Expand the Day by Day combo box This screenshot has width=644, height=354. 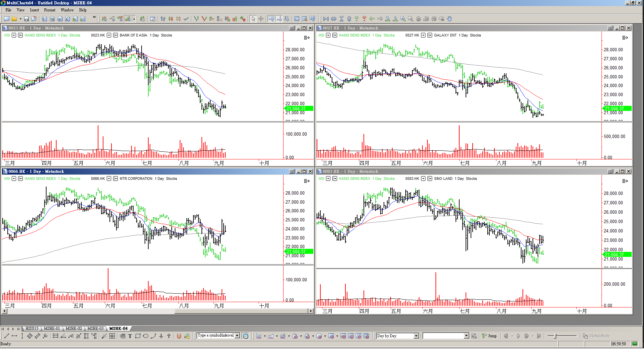coord(416,336)
